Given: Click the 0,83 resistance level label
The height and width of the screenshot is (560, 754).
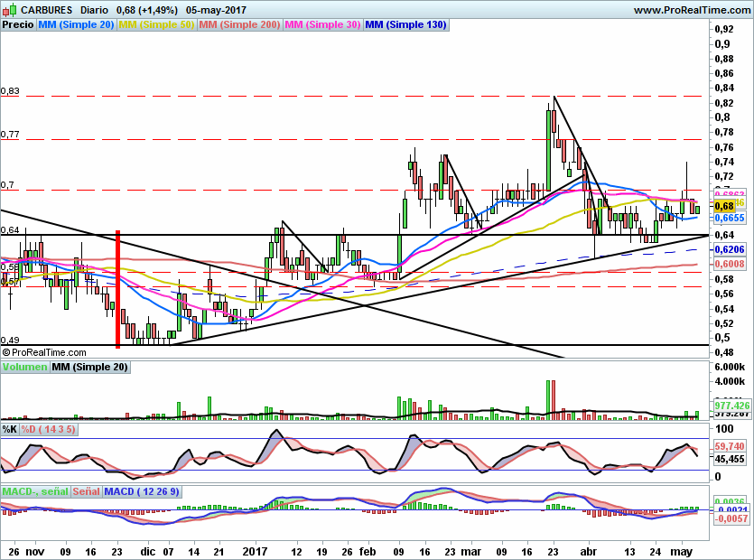Looking at the screenshot, I should [x=10, y=91].
